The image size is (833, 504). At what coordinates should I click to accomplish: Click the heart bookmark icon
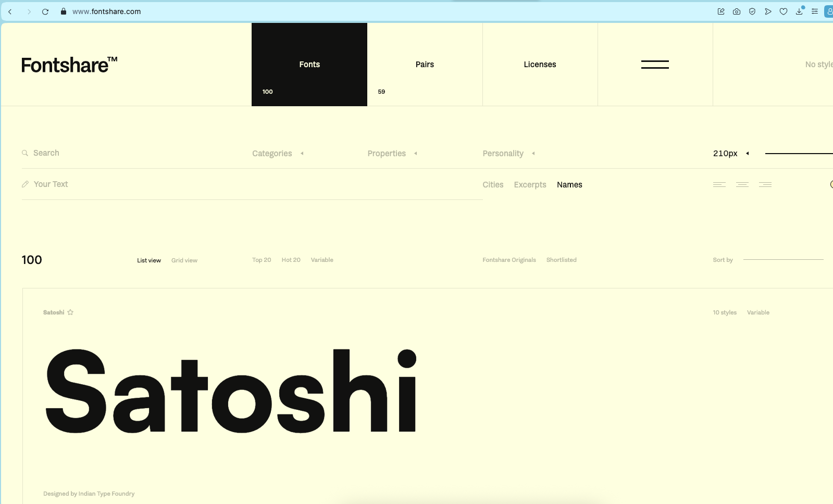(x=784, y=11)
